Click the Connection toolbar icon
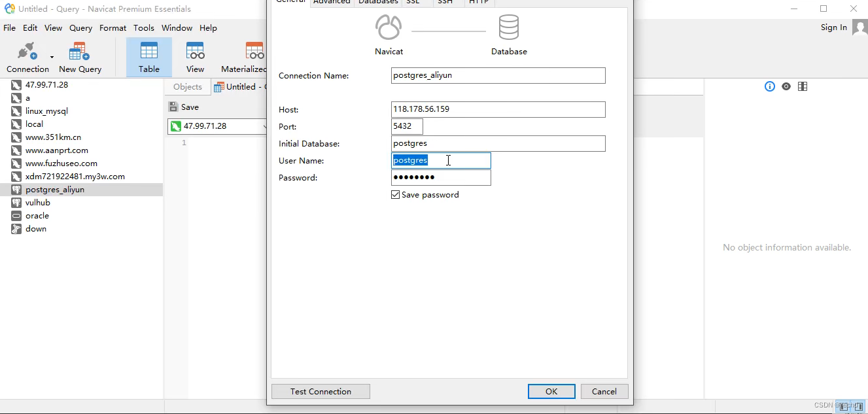Viewport: 868px width, 414px height. coord(26,52)
